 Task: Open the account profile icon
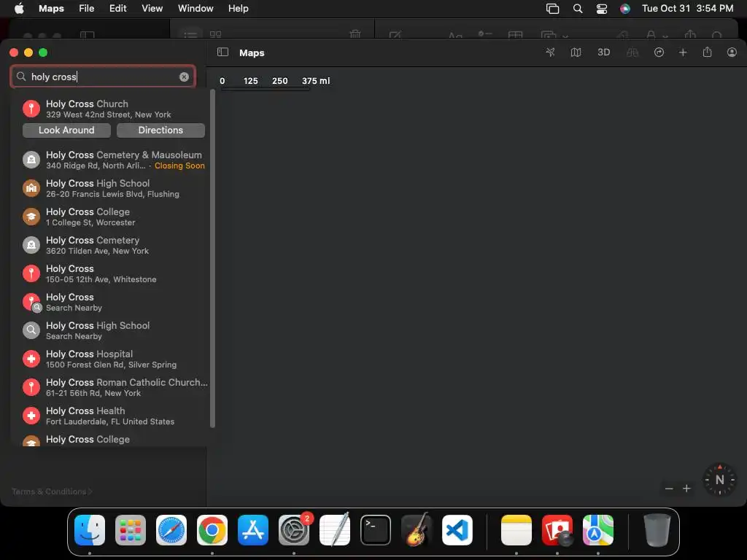click(x=732, y=52)
